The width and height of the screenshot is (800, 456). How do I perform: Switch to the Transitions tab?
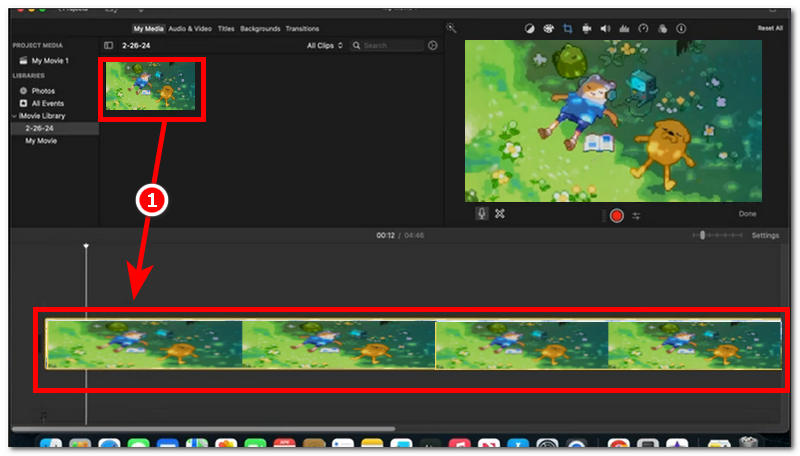coord(302,29)
